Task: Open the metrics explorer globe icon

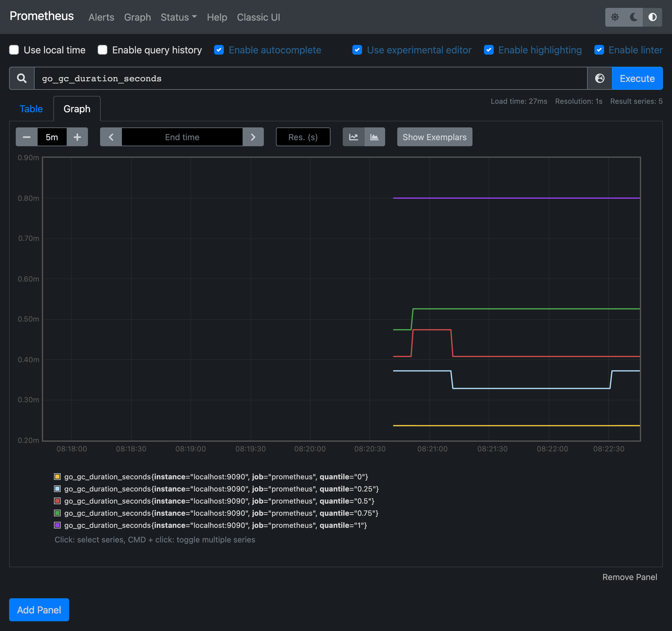Action: [600, 78]
